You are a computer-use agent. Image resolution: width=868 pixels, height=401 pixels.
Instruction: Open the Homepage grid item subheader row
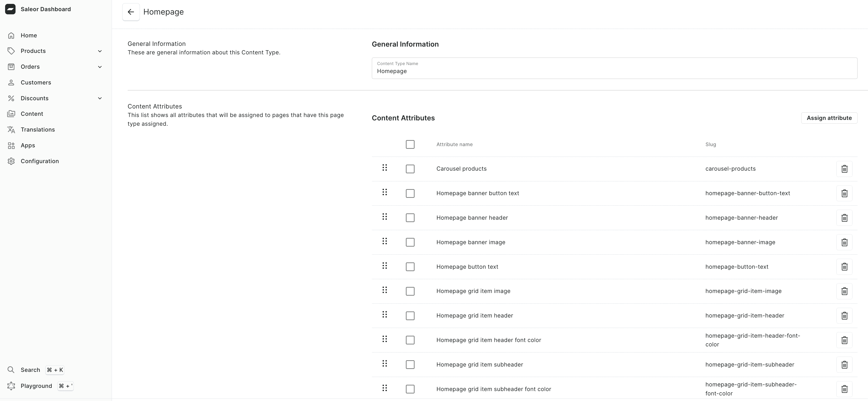(614, 365)
